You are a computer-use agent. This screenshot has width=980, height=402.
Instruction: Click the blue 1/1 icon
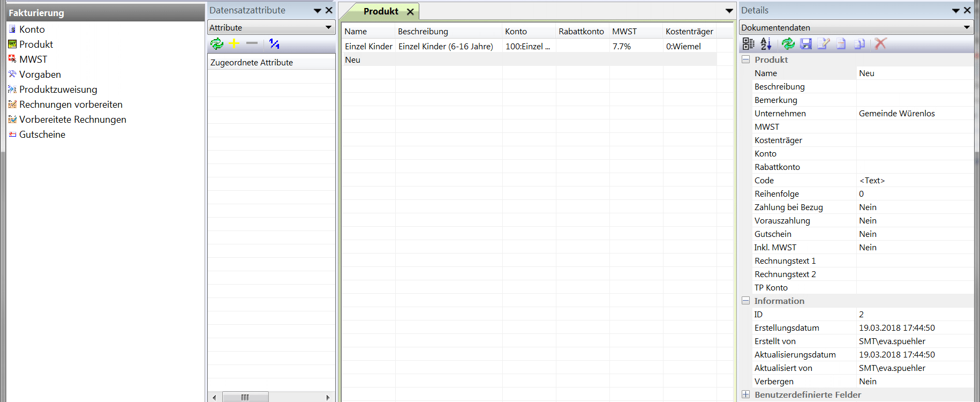(x=274, y=43)
